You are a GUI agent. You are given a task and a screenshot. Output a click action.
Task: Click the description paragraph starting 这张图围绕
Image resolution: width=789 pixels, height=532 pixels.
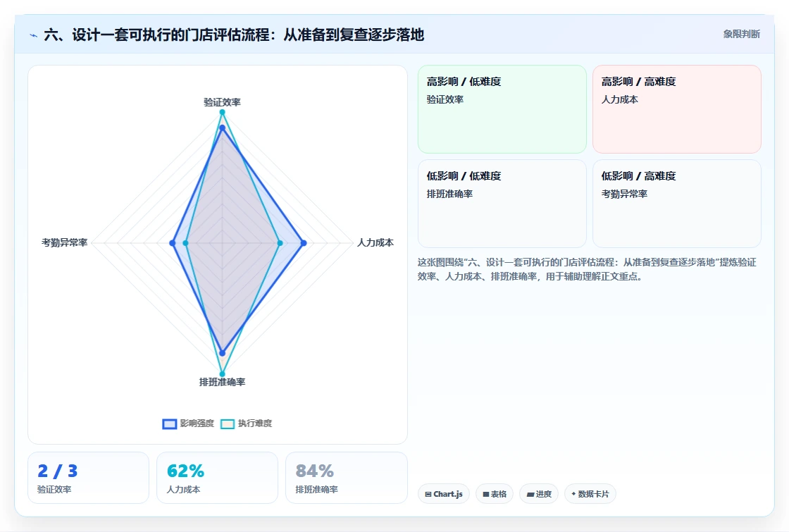pos(587,269)
